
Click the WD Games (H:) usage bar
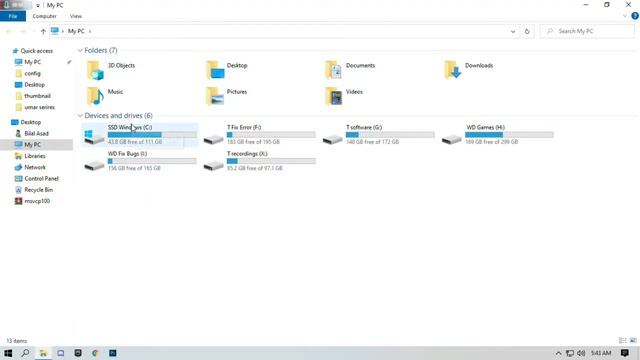tap(509, 135)
